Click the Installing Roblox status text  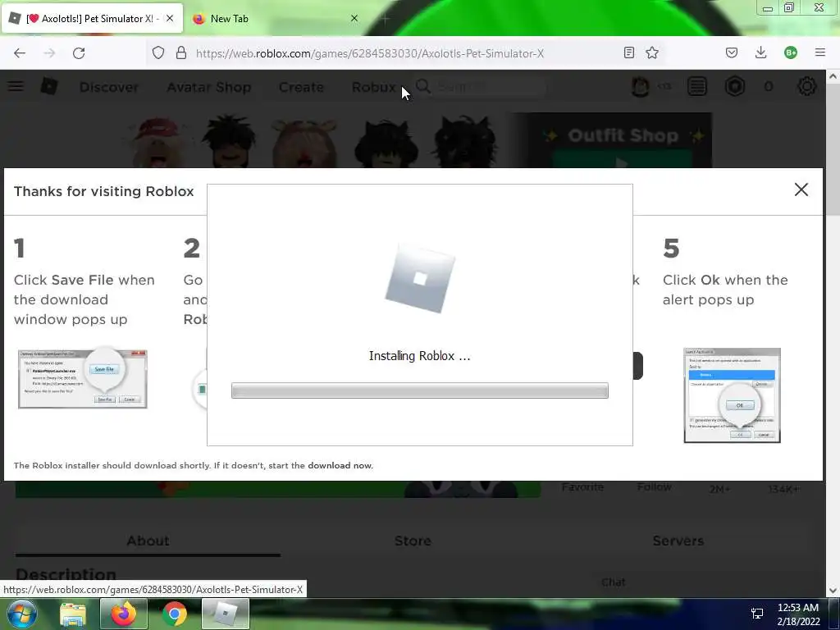click(x=419, y=356)
